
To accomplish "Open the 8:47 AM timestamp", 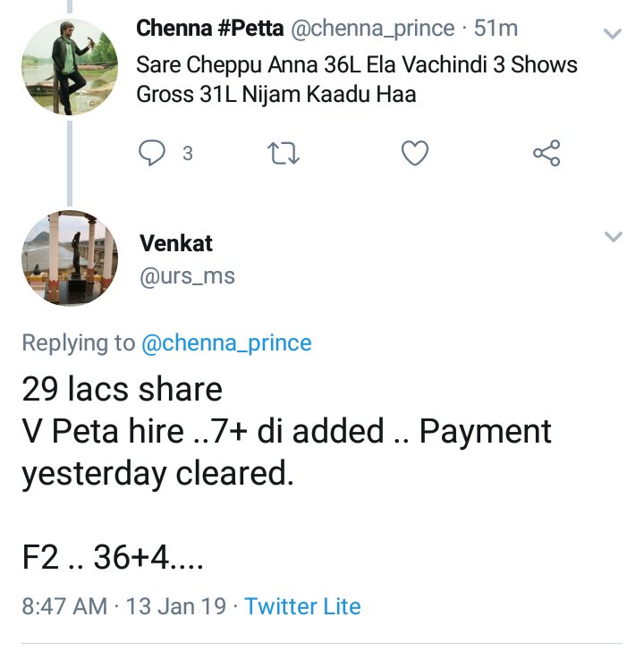I will click(x=64, y=606).
